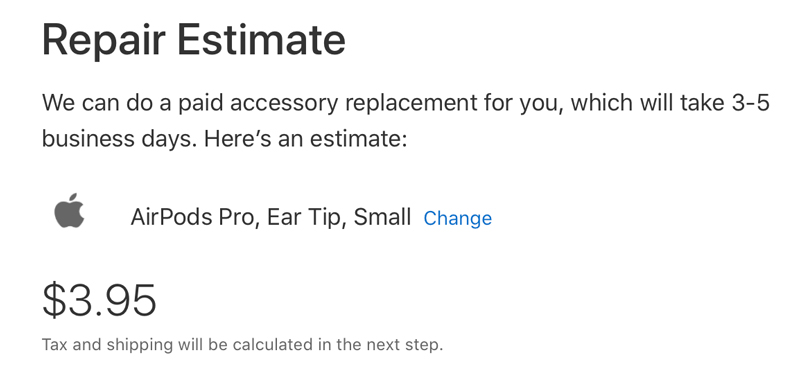
Task: Click the Here's an estimate text
Action: tap(306, 138)
